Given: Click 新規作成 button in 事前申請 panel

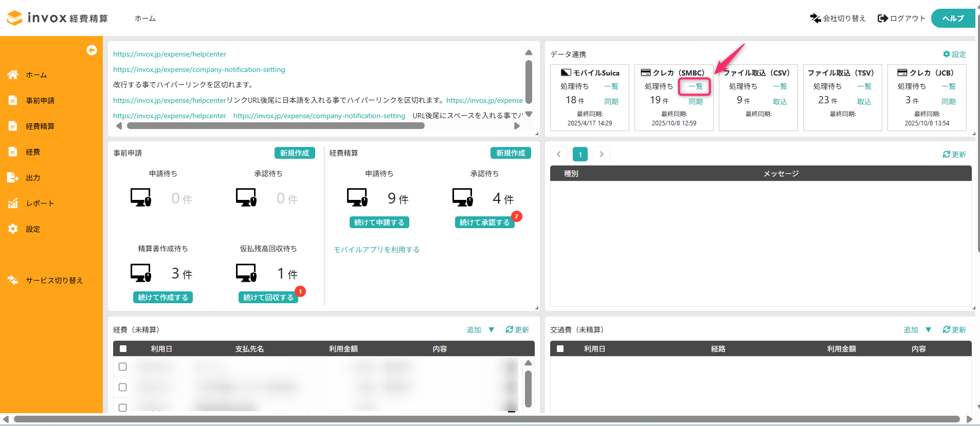Looking at the screenshot, I should click(x=294, y=153).
